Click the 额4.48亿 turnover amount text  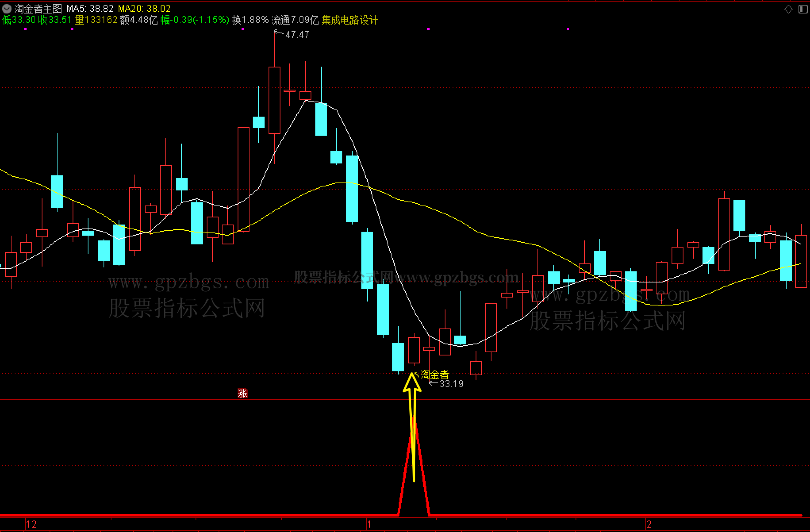139,20
